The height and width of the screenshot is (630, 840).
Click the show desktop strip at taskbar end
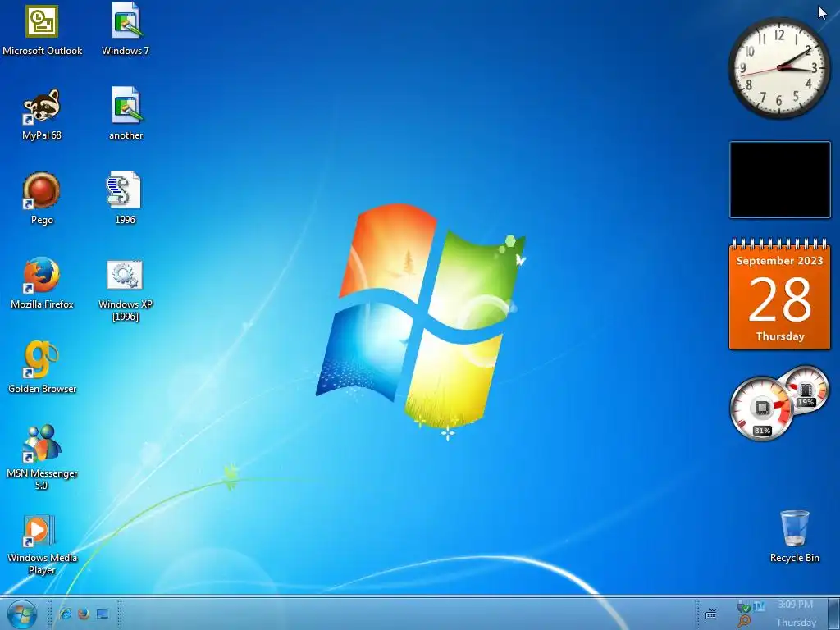833,614
